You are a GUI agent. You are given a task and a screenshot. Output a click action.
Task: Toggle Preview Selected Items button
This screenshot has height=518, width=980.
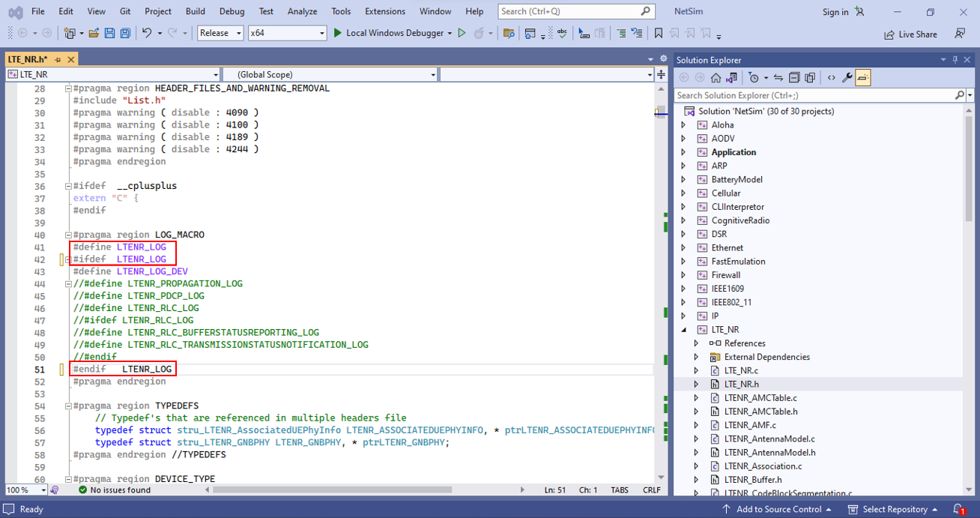862,78
